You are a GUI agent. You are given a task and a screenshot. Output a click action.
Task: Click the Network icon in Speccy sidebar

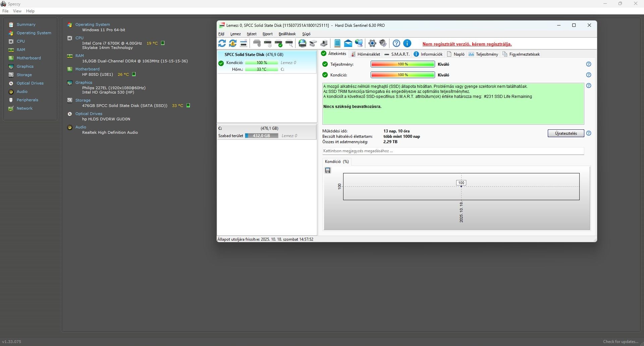pos(11,108)
